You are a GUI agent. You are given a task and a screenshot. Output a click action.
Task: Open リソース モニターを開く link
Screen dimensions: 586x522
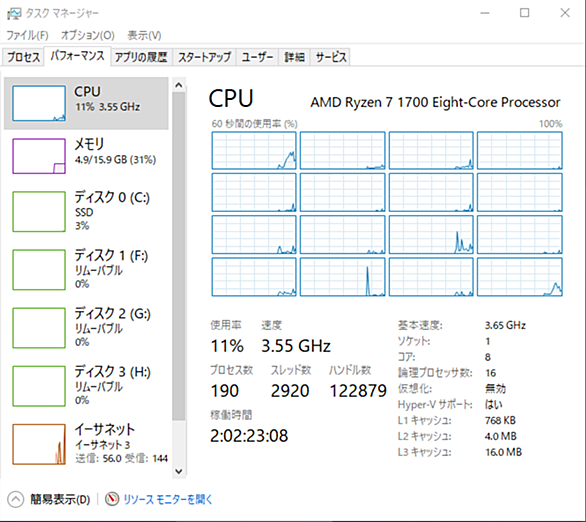click(x=168, y=499)
